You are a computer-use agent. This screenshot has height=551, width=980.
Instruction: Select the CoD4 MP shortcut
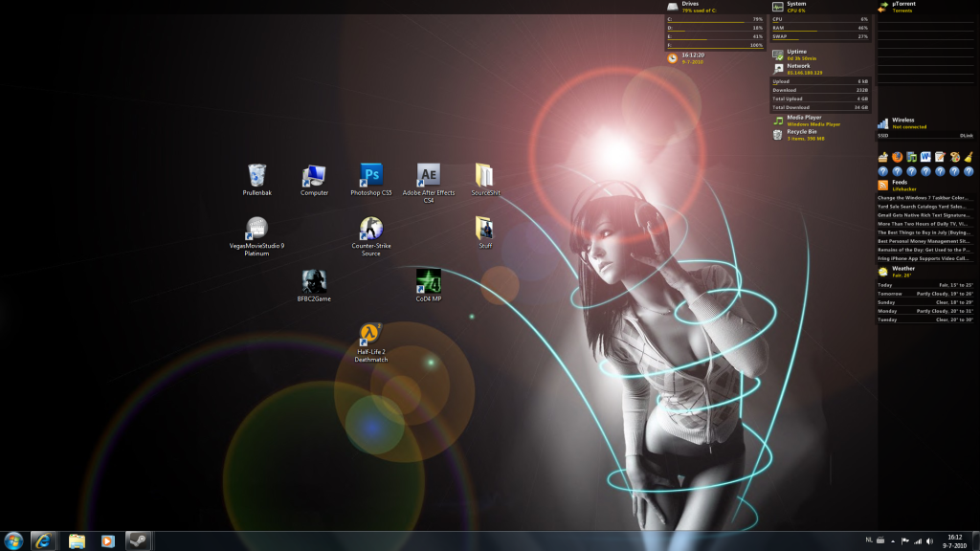coord(428,285)
